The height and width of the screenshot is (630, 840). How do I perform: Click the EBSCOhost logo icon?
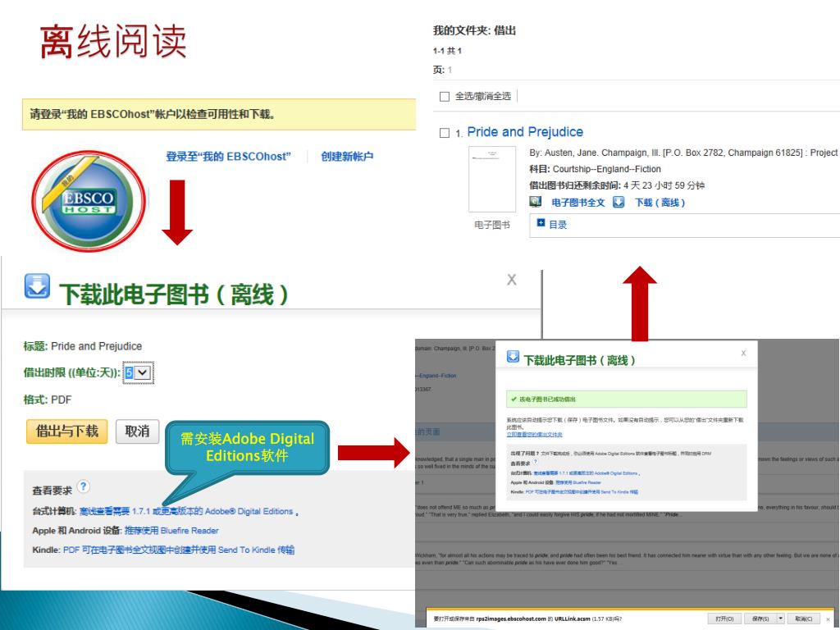[89, 201]
